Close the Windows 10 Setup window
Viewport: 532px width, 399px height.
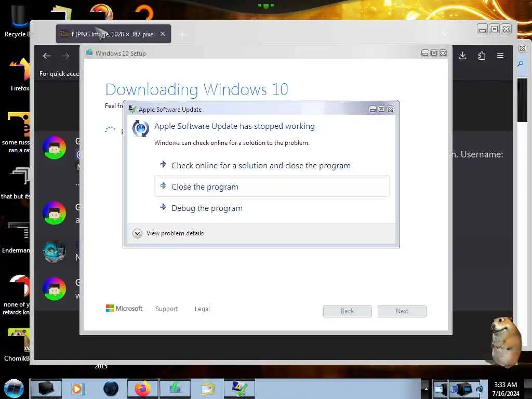click(x=443, y=54)
